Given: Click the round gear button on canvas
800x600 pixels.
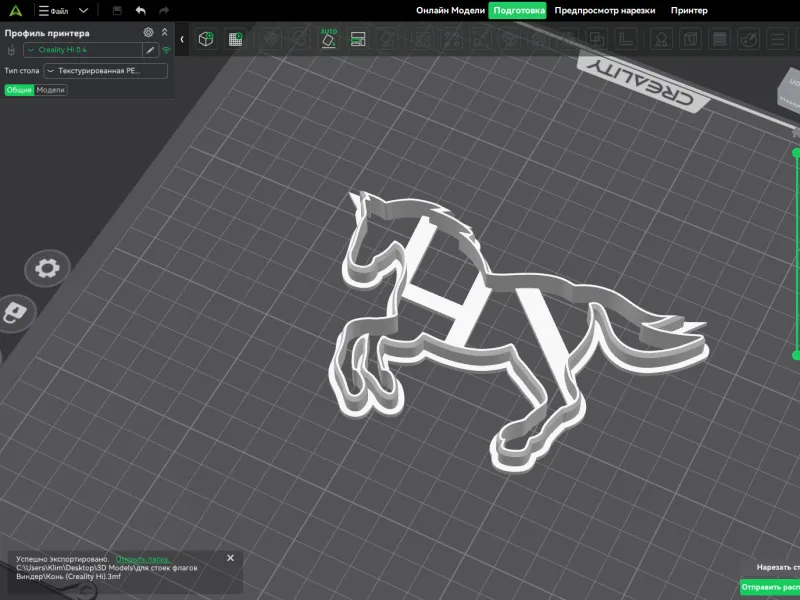Looking at the screenshot, I should click(x=47, y=268).
